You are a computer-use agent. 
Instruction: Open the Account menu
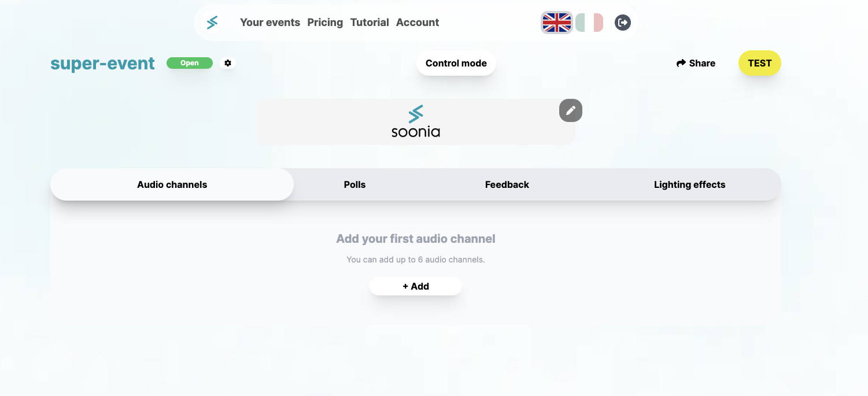[417, 22]
